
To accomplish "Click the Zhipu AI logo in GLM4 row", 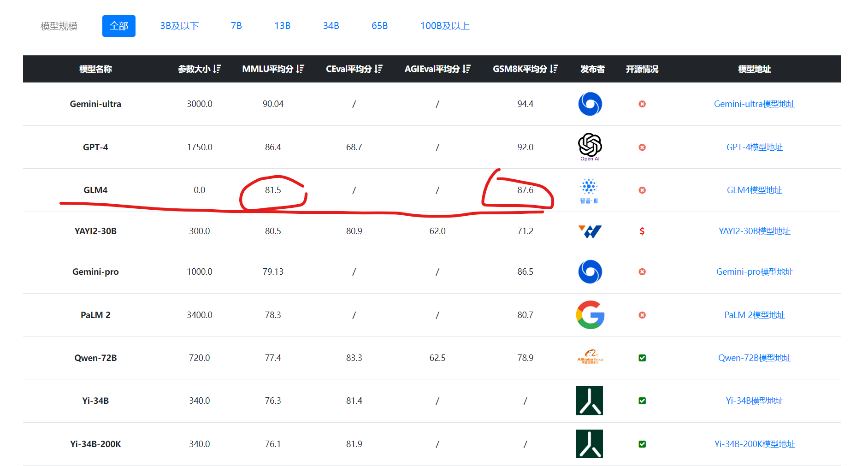I will [589, 191].
